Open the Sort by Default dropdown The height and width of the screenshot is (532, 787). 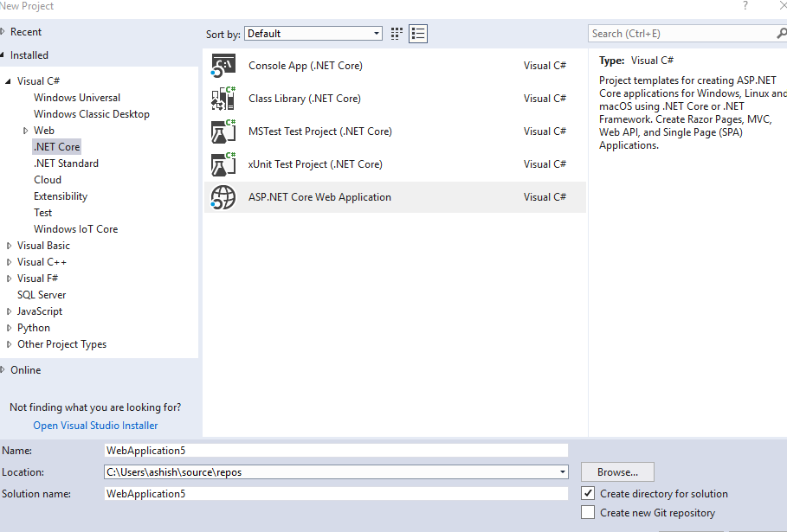pyautogui.click(x=313, y=34)
